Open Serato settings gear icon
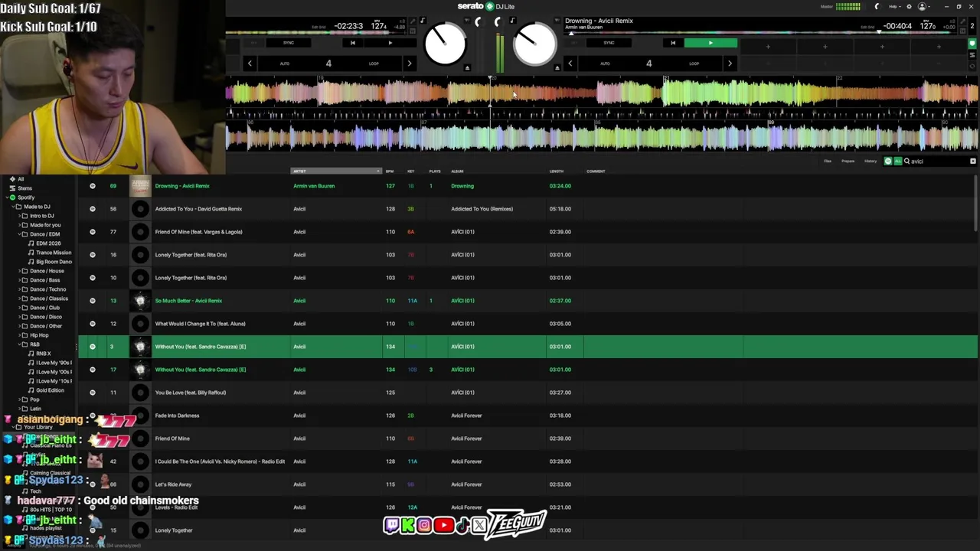This screenshot has width=980, height=551. [909, 7]
